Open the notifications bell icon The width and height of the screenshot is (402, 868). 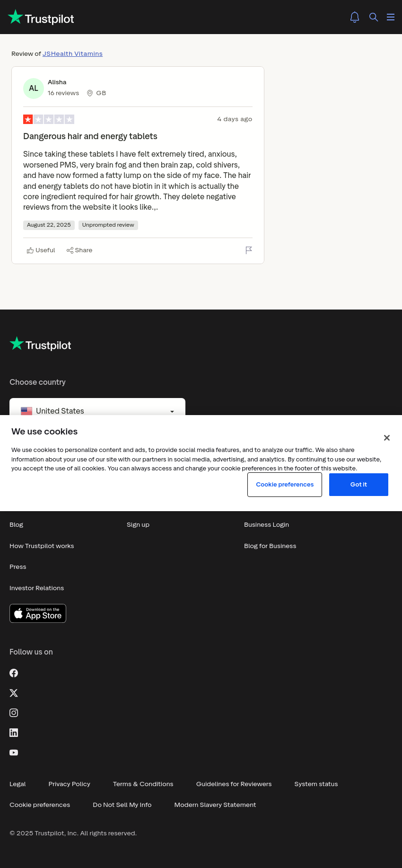coord(355,17)
